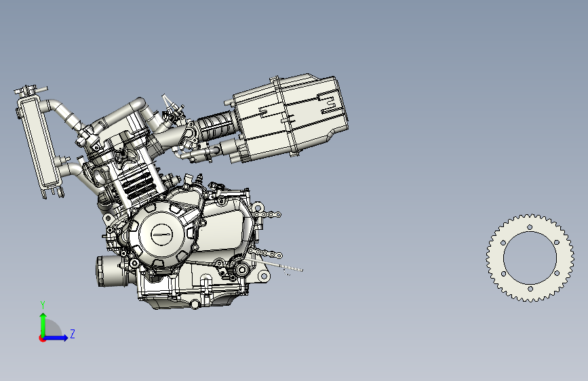Image resolution: width=588 pixels, height=381 pixels.
Task: Click the red X axis origin dot
Action: (x=42, y=338)
